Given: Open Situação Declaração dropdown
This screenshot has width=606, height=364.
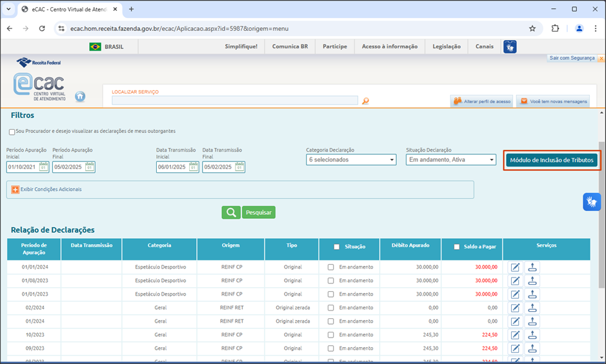Looking at the screenshot, I should tap(451, 159).
